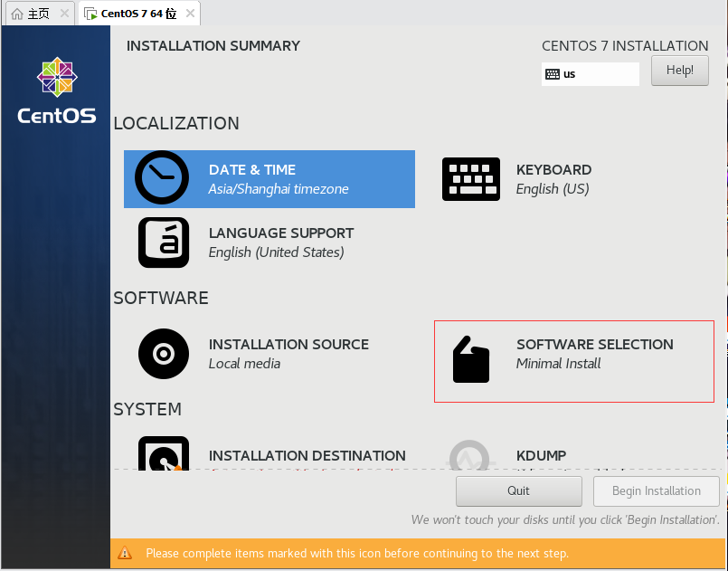
Task: Click the KEYBOARD label text
Action: [x=553, y=170]
